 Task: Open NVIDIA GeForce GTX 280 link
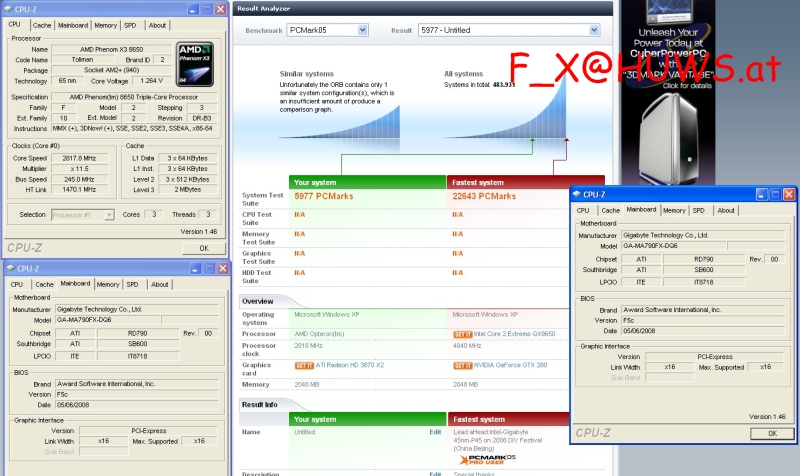click(510, 365)
